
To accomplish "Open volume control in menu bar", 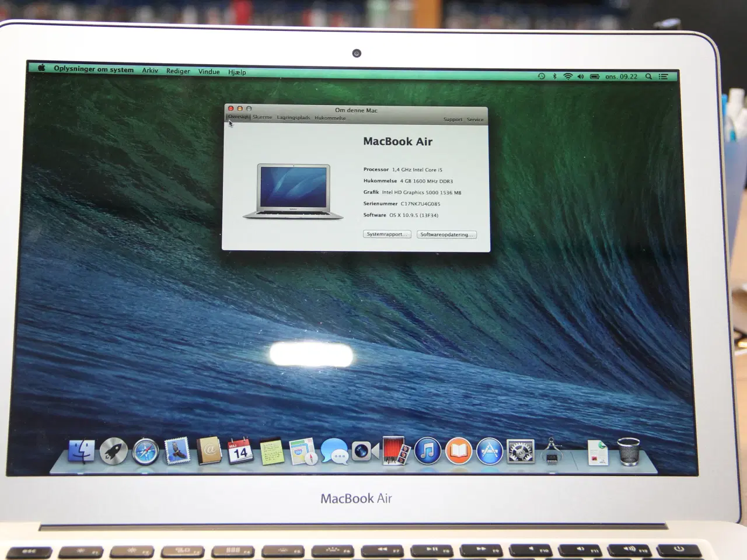I will [x=581, y=76].
